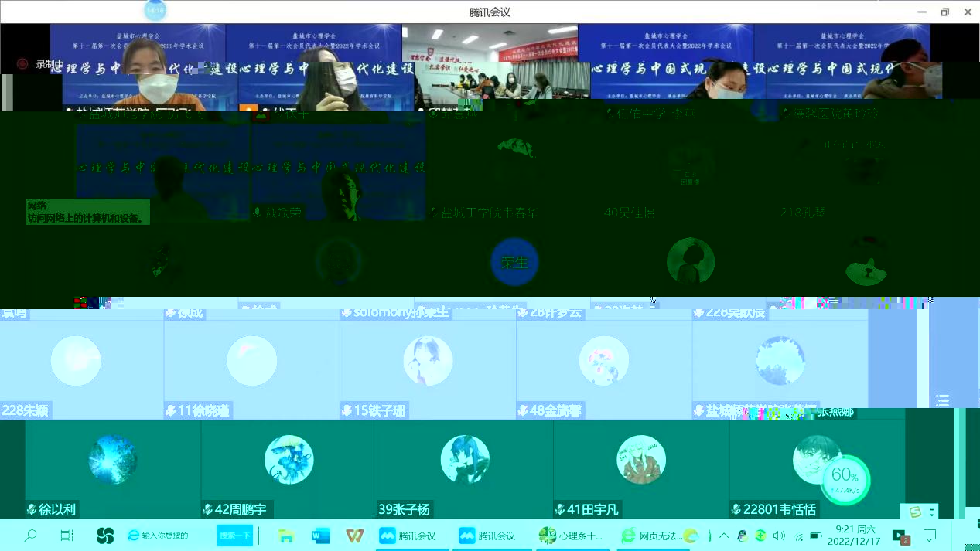
Task: Click the name label 218孔琴
Action: pos(803,213)
